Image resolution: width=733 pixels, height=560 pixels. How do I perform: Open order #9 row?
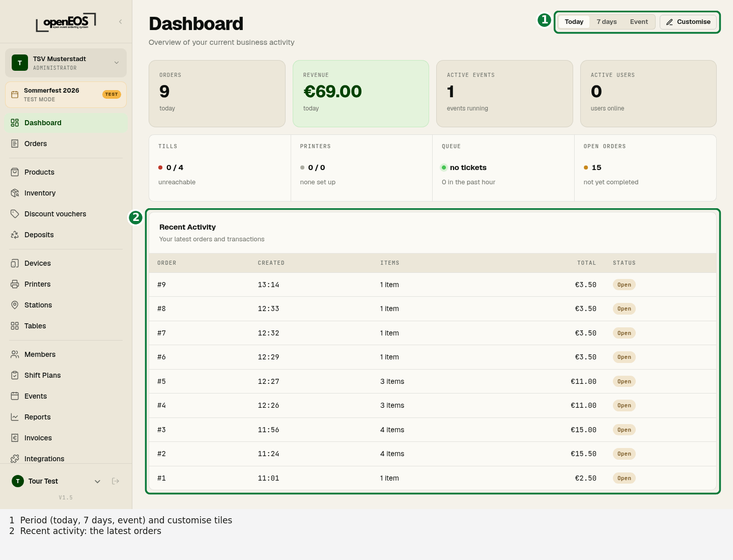coord(433,285)
